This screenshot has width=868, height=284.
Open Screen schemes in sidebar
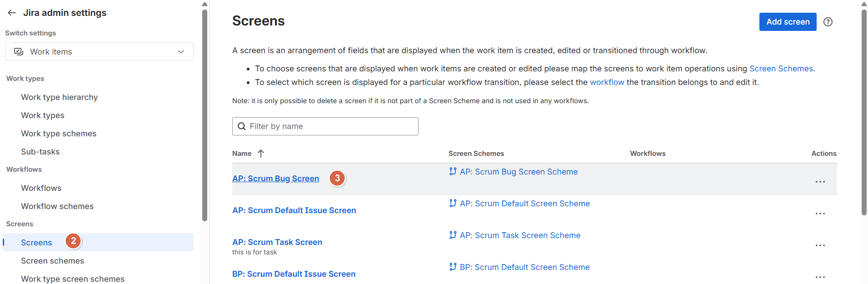coord(52,261)
